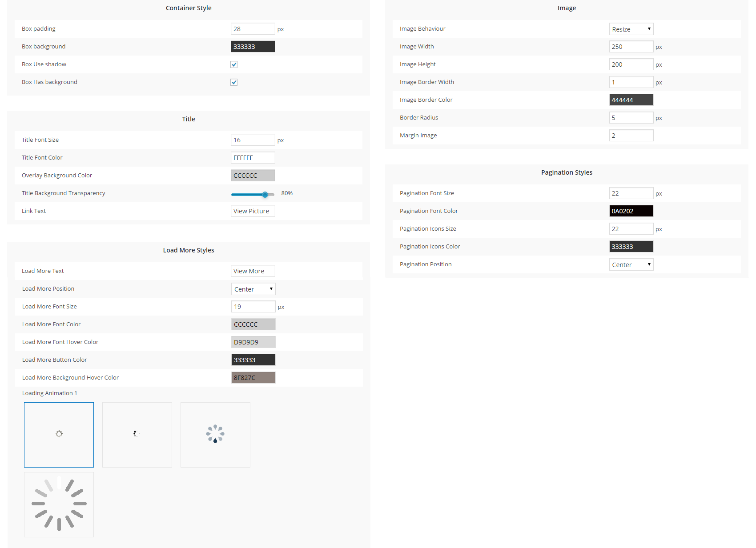Focus the Box padding input field
756x548 pixels.
(253, 29)
